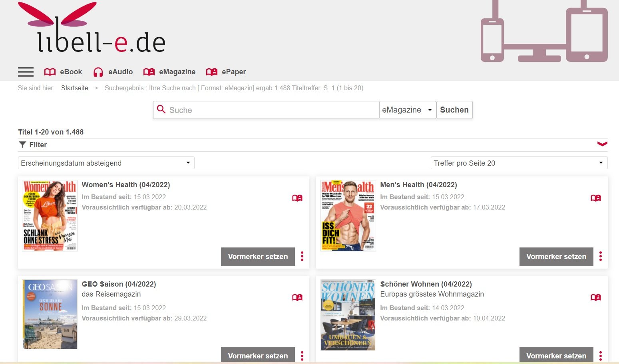Click the eBook open-book icon
This screenshot has width=619, height=364.
pos(50,72)
